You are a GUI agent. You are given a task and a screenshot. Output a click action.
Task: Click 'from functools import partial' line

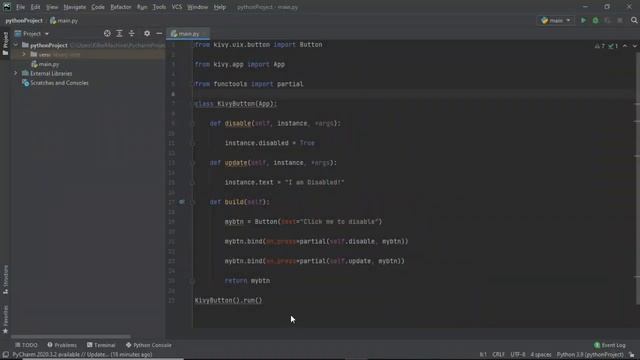click(249, 84)
